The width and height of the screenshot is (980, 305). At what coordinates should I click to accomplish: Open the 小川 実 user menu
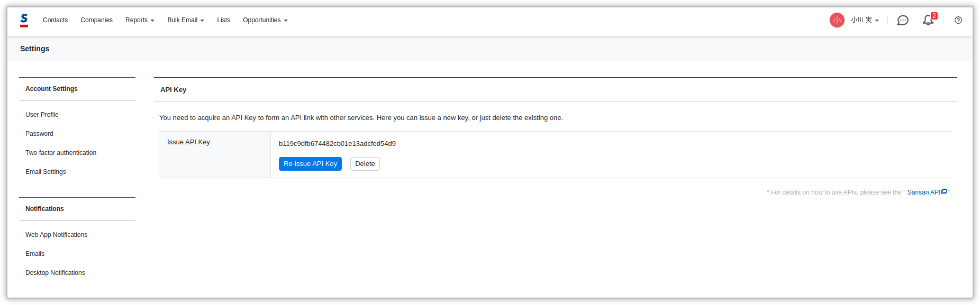865,20
